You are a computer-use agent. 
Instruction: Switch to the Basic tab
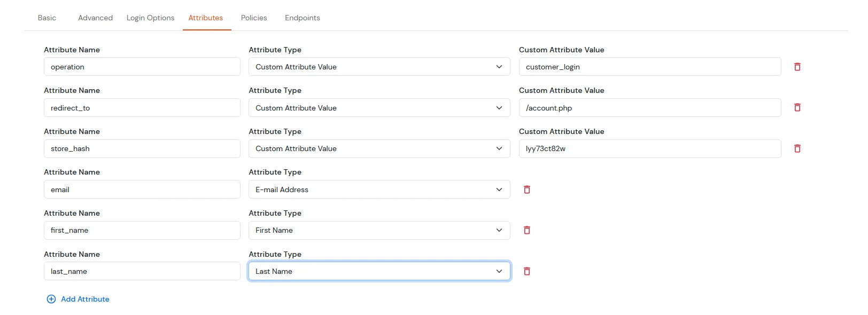[47, 18]
